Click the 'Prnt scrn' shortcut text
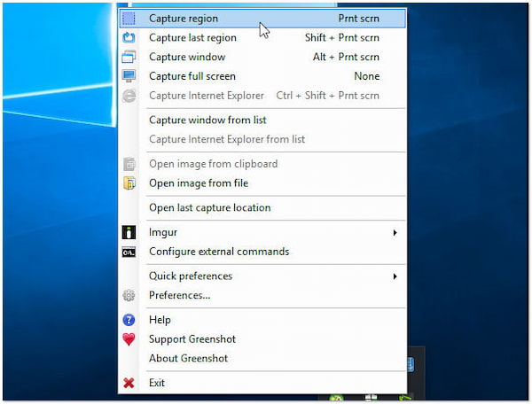Screen dimensions: 532x404 (x=358, y=19)
